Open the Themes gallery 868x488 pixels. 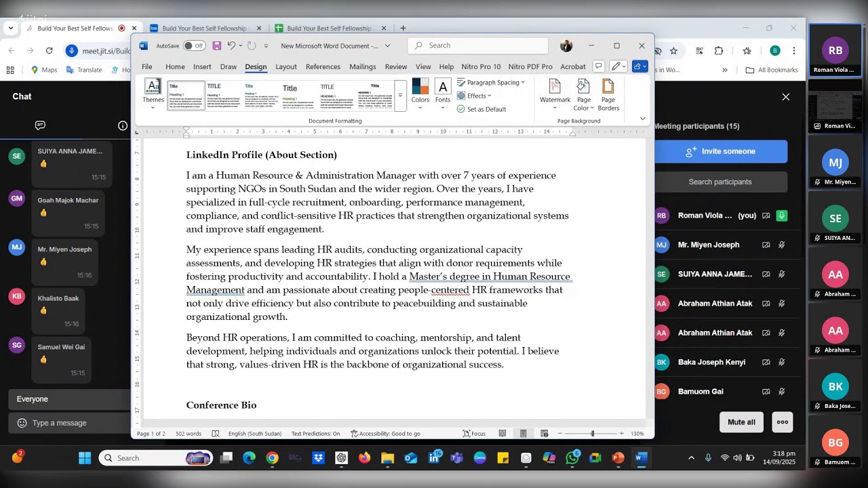click(x=153, y=94)
